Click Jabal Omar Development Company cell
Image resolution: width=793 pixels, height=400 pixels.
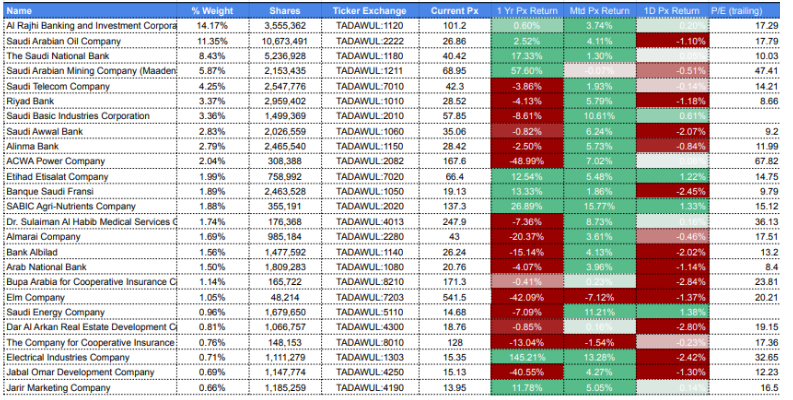point(90,372)
